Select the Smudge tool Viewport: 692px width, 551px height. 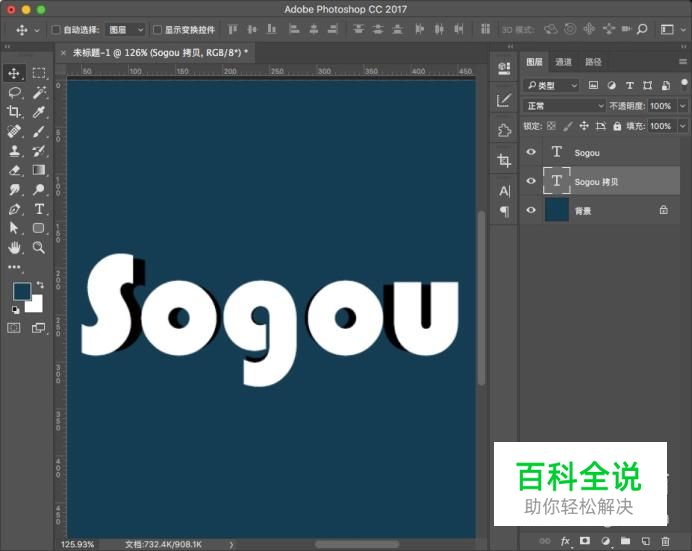pos(14,190)
